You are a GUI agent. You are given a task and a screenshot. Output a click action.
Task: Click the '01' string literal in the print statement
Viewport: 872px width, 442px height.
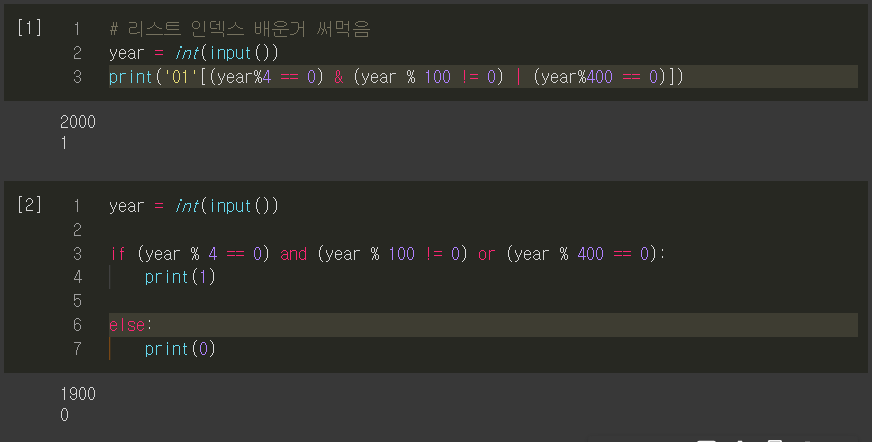point(181,77)
